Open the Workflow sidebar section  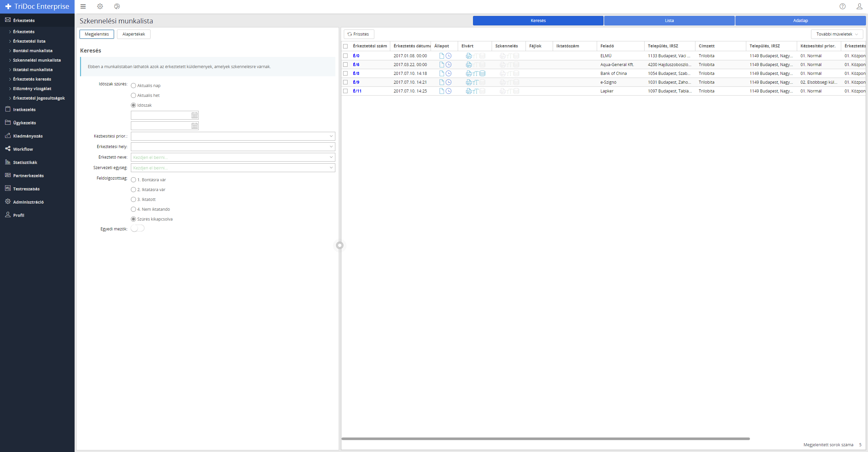[23, 149]
